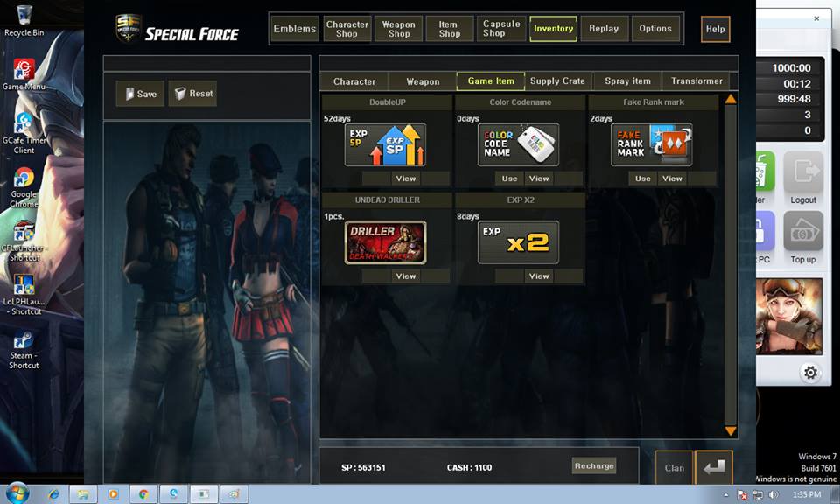Click character portrait thumbnail in timer window

click(789, 316)
